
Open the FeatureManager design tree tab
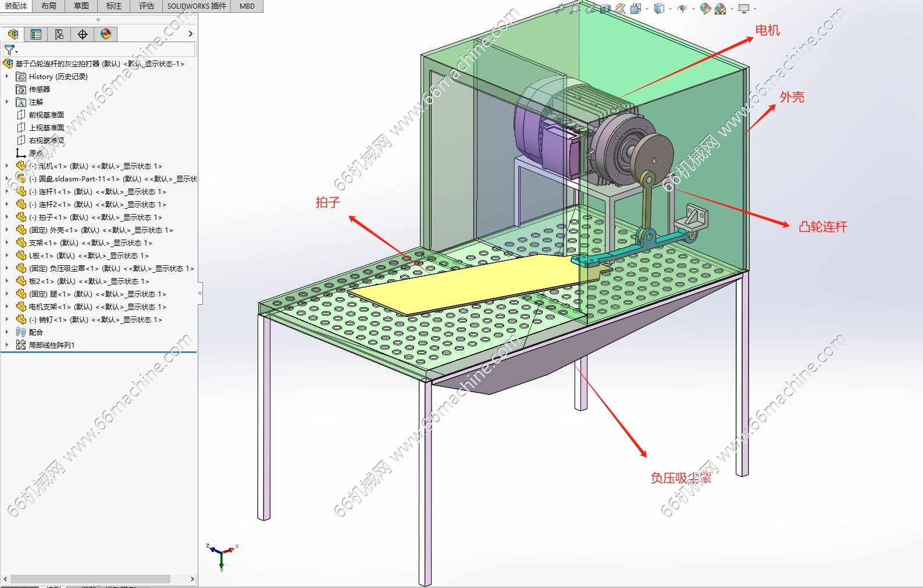tap(13, 34)
